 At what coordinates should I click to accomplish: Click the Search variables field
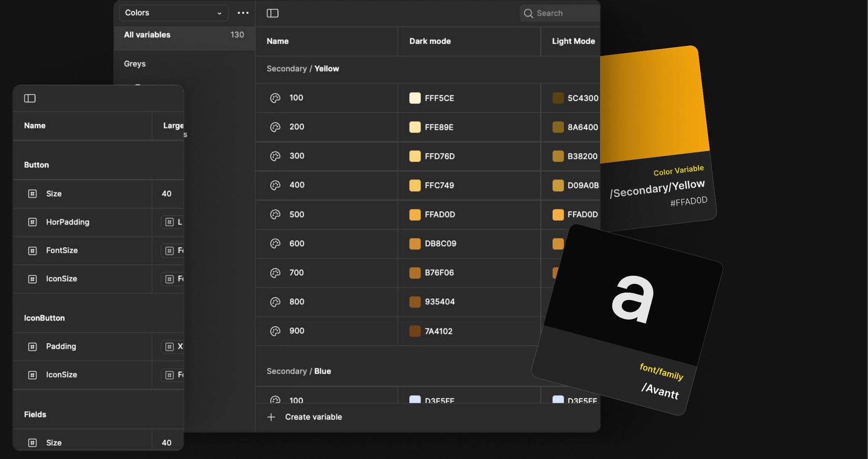560,13
